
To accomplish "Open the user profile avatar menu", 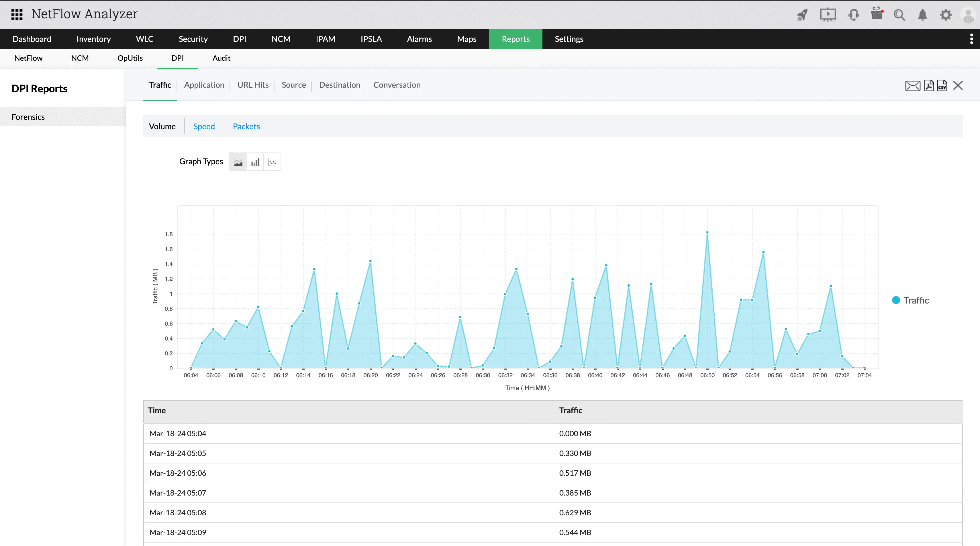I will [x=968, y=14].
